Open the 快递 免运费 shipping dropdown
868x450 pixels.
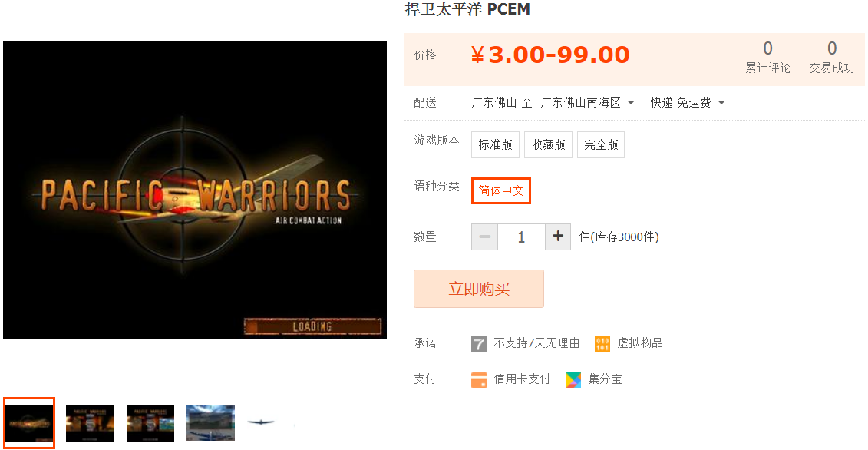coord(688,103)
